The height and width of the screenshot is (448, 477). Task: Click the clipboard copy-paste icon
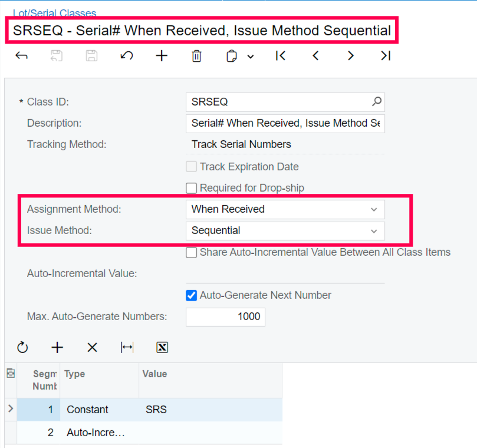232,56
